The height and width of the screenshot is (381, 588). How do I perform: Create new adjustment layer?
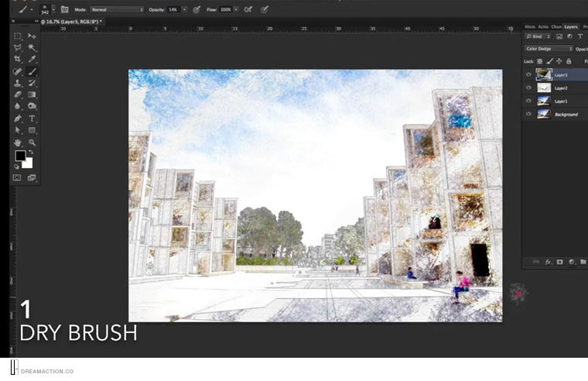coord(572,262)
